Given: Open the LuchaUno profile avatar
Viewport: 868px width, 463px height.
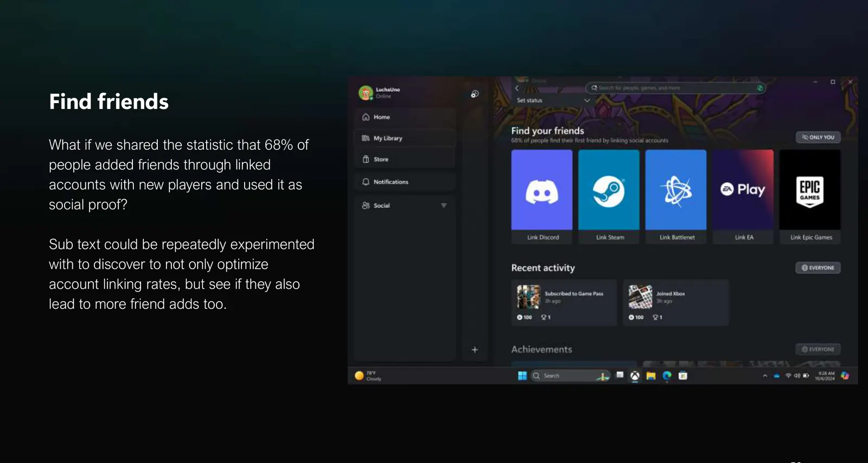Looking at the screenshot, I should coord(366,93).
